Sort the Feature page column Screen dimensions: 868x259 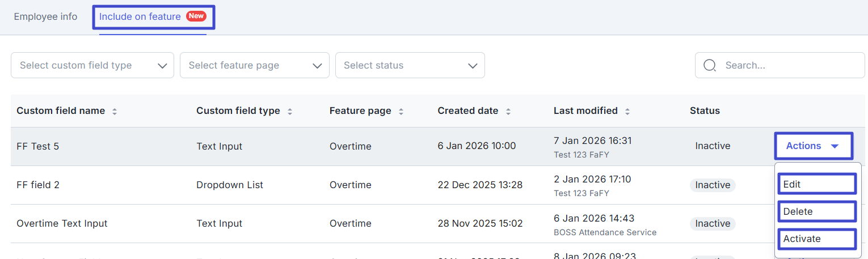point(401,112)
